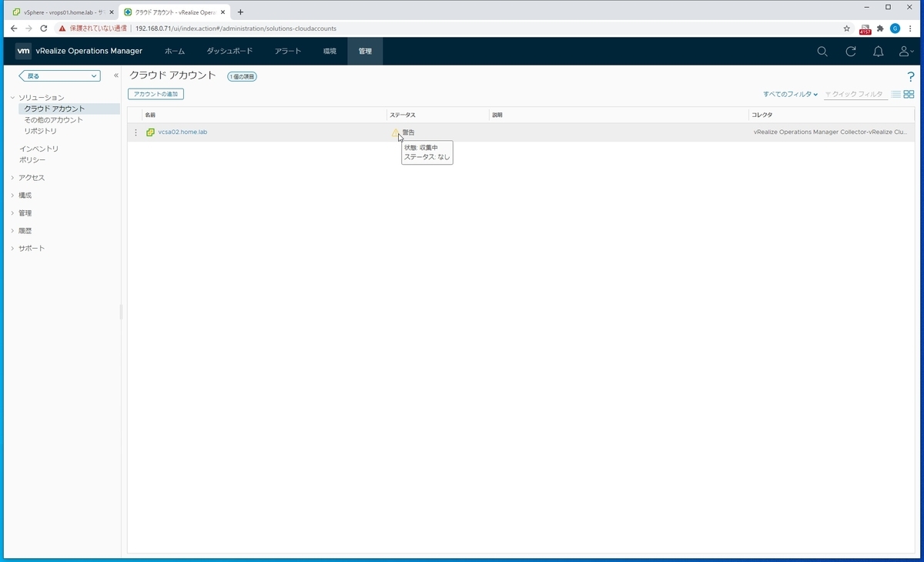Screen dimensions: 924x562
Task: Open the アラート top menu
Action: (x=288, y=52)
